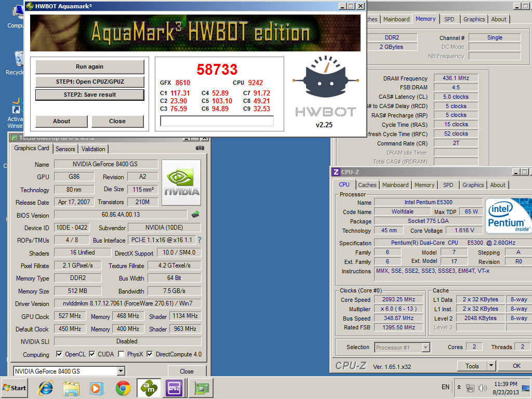The image size is (532, 399).
Task: Click the Close button in Aquamark
Action: (x=117, y=121)
